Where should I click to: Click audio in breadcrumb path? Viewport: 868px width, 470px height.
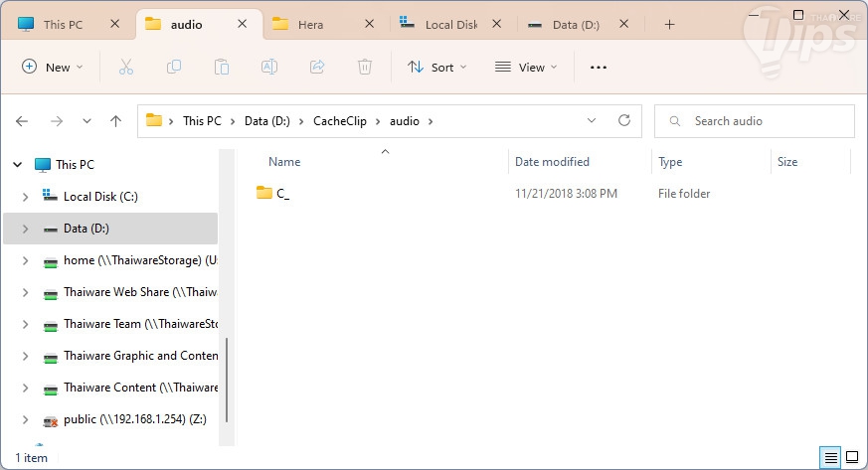click(404, 121)
